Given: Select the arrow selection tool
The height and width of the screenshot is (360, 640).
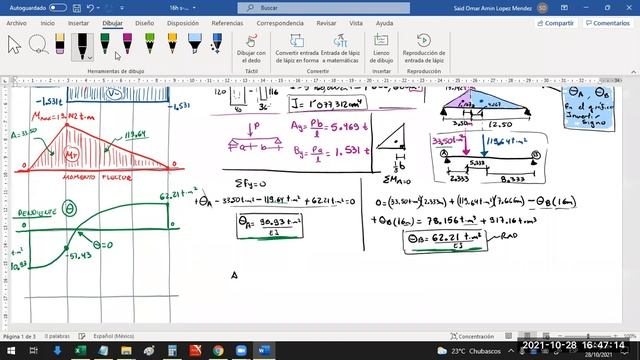Looking at the screenshot, I should point(14,45).
